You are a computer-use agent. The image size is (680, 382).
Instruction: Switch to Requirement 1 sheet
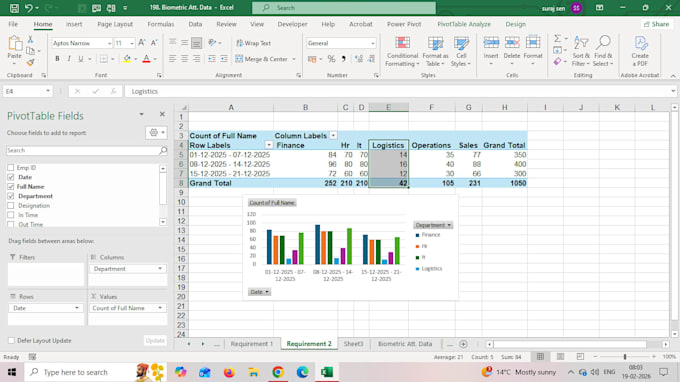[252, 344]
